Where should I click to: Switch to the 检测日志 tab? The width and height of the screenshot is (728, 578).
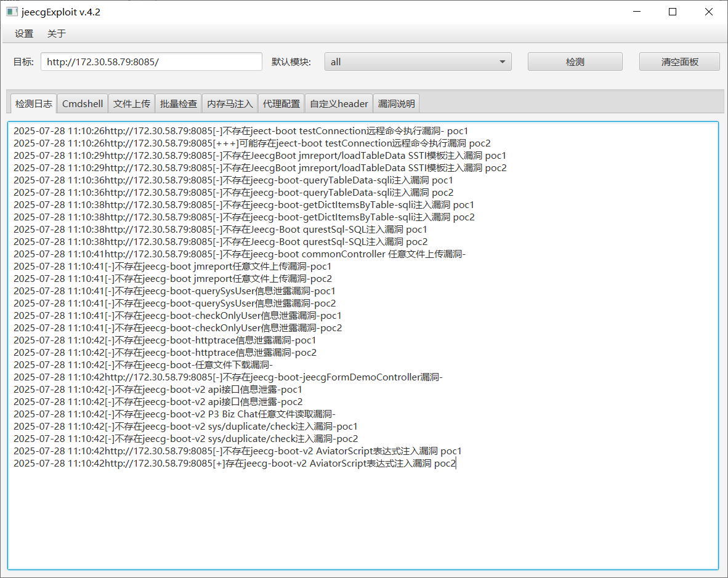[33, 103]
